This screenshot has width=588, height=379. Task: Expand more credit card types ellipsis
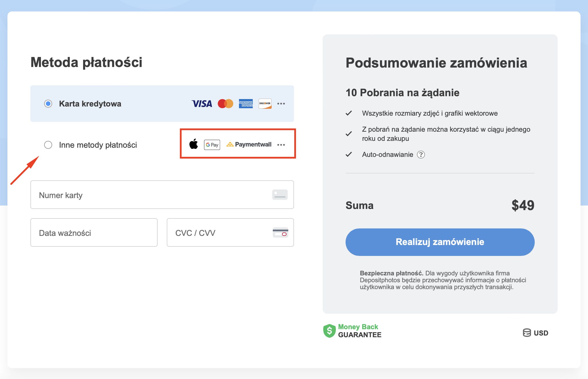click(281, 104)
